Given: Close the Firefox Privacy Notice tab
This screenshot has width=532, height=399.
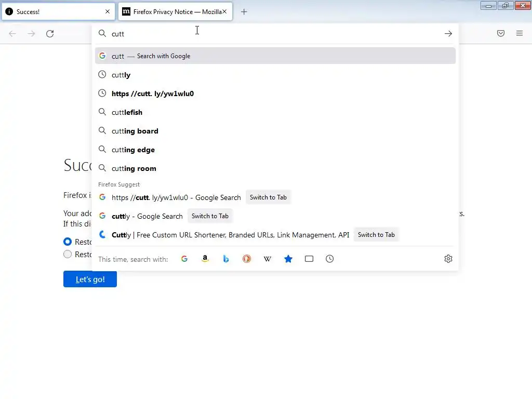Looking at the screenshot, I should pos(224,11).
